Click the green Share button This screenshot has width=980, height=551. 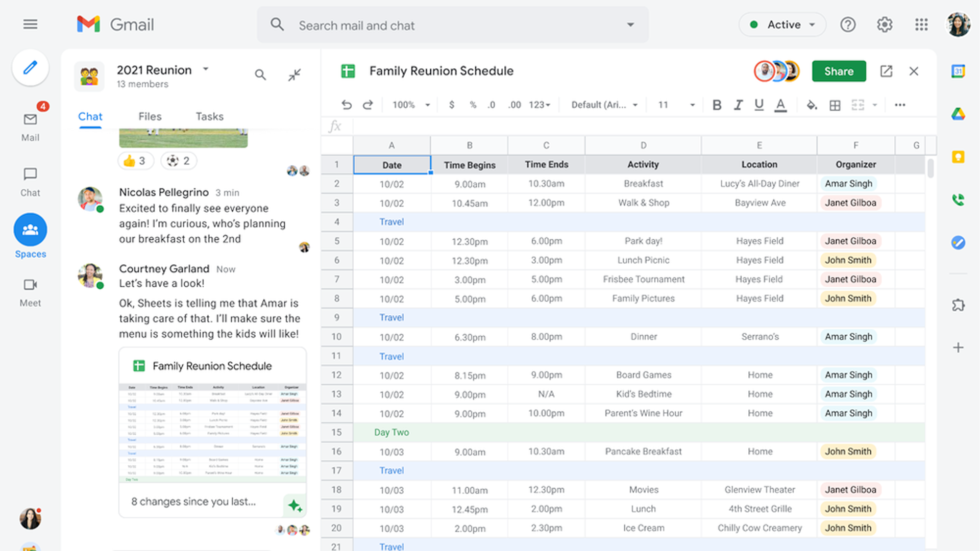pyautogui.click(x=839, y=71)
